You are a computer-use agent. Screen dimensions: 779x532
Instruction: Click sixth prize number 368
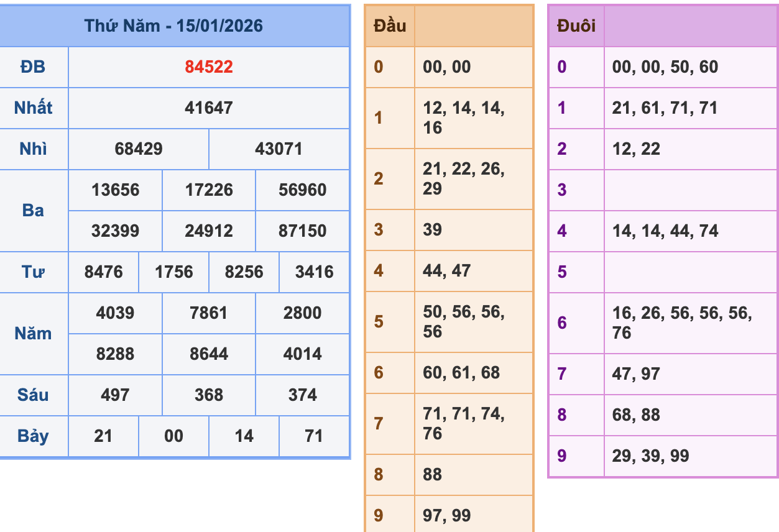click(x=210, y=395)
